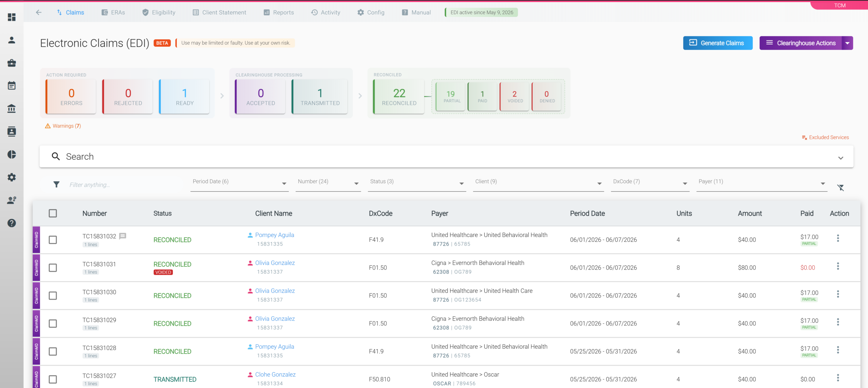
Task: Select checkbox for claim TC15831032
Action: tap(53, 240)
